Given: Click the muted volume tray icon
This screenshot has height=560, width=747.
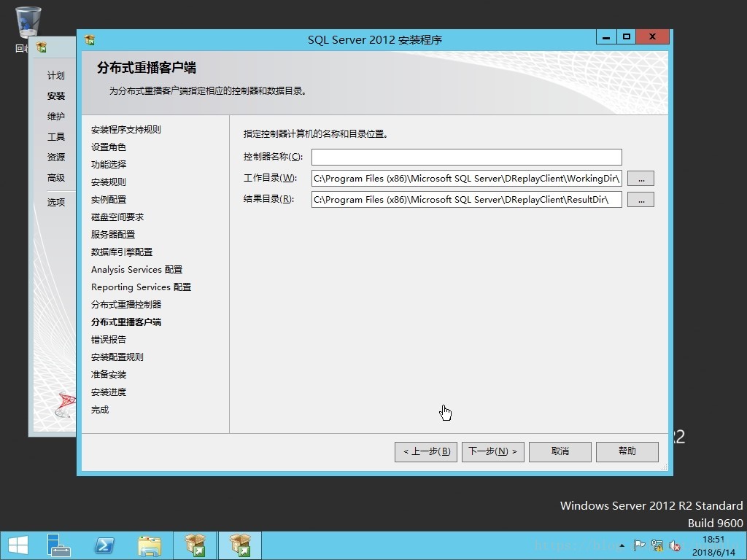Looking at the screenshot, I should click(675, 545).
